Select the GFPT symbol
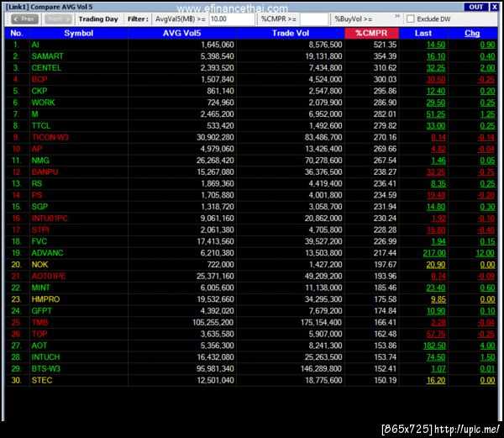Image resolution: width=504 pixels, height=438 pixels. click(41, 311)
